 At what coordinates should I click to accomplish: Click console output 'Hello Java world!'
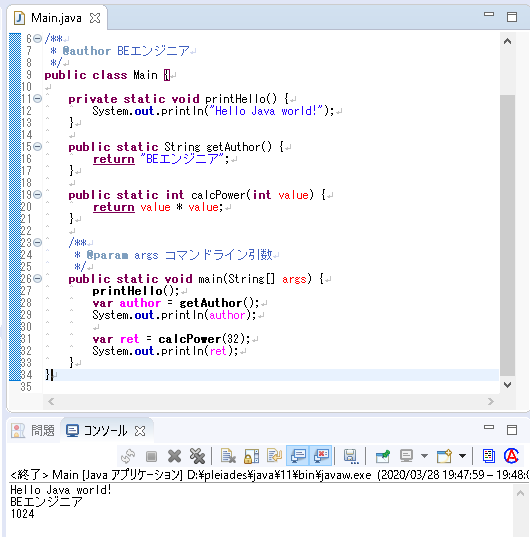point(61,490)
